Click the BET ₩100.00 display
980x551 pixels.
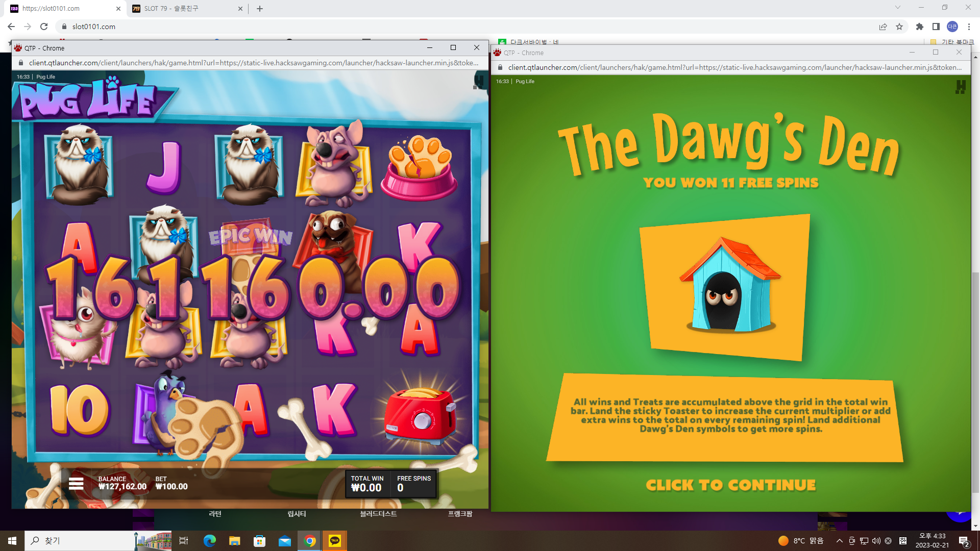click(171, 483)
